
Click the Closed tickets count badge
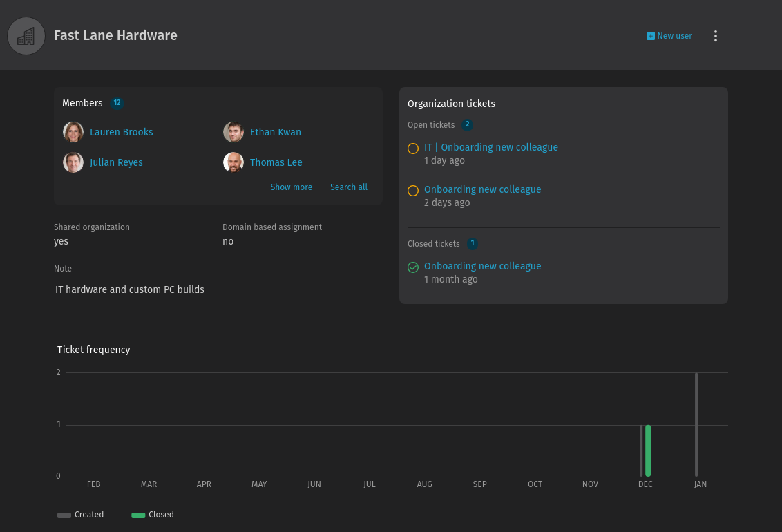pos(473,244)
